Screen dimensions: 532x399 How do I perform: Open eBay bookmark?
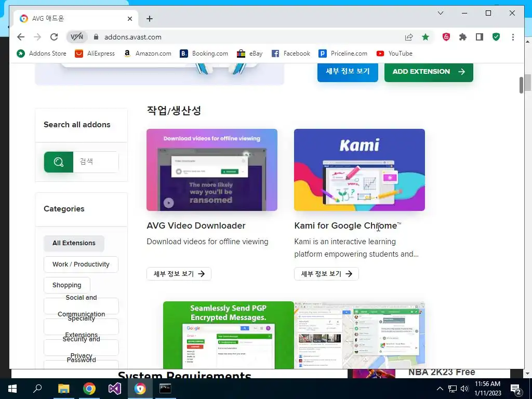pos(250,54)
